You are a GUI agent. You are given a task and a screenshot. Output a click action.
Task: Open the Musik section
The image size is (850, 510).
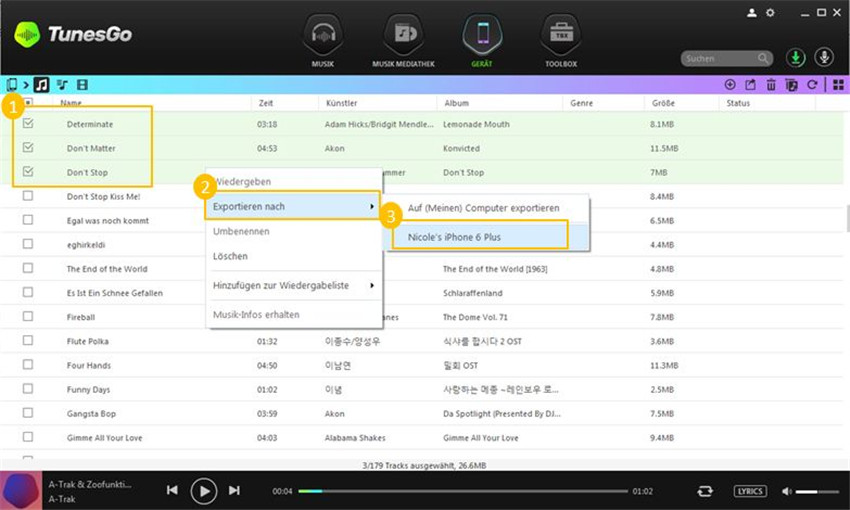pyautogui.click(x=323, y=41)
